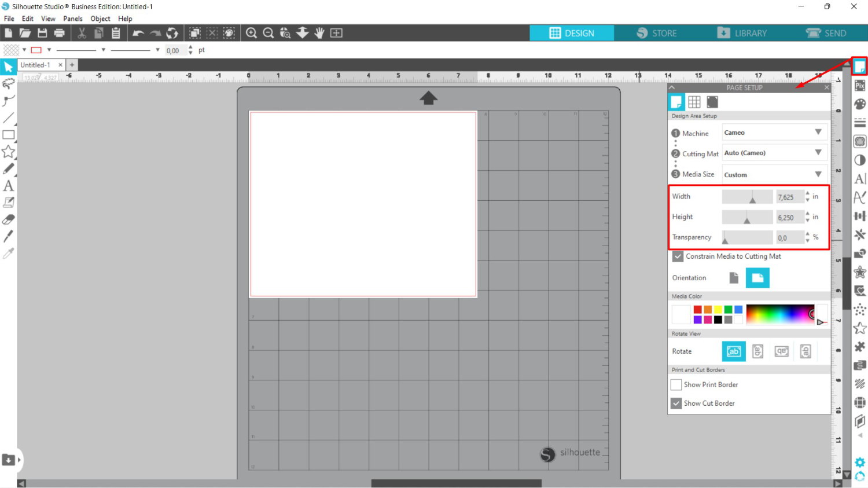The image size is (868, 488).
Task: Open the Object menu
Action: tap(100, 19)
